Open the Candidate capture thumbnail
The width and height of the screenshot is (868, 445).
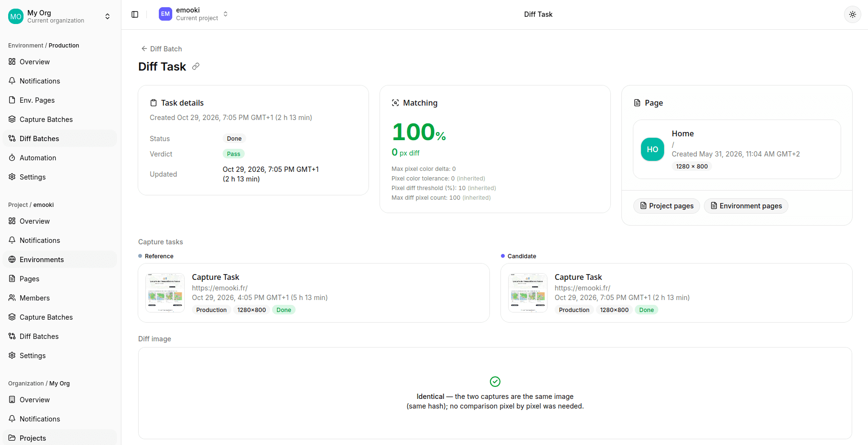pos(528,293)
